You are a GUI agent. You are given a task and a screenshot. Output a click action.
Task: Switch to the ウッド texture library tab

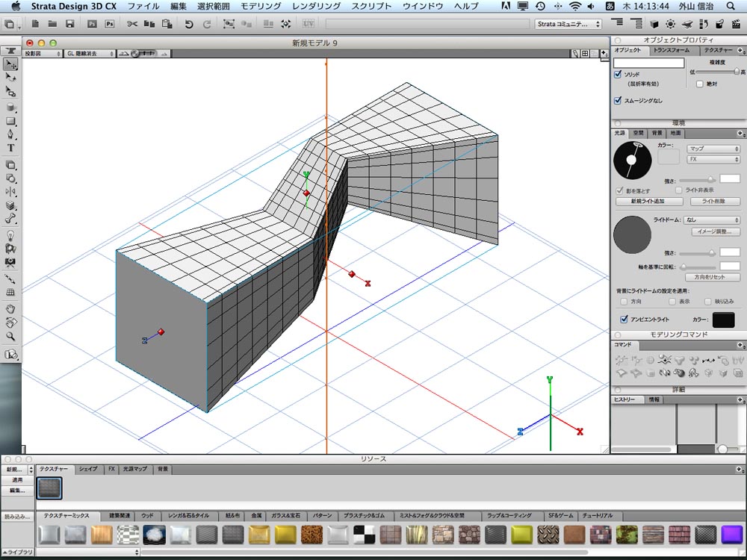point(148,516)
